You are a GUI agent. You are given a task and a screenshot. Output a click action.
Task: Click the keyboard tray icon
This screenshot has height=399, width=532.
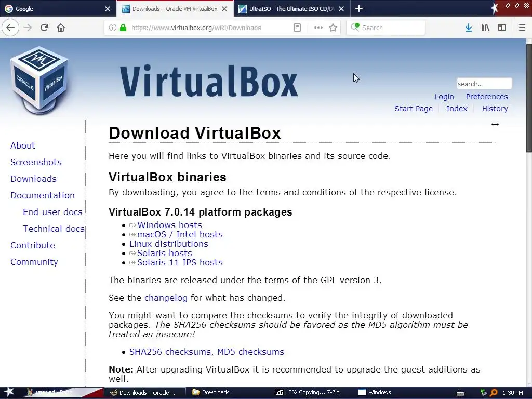(460, 393)
